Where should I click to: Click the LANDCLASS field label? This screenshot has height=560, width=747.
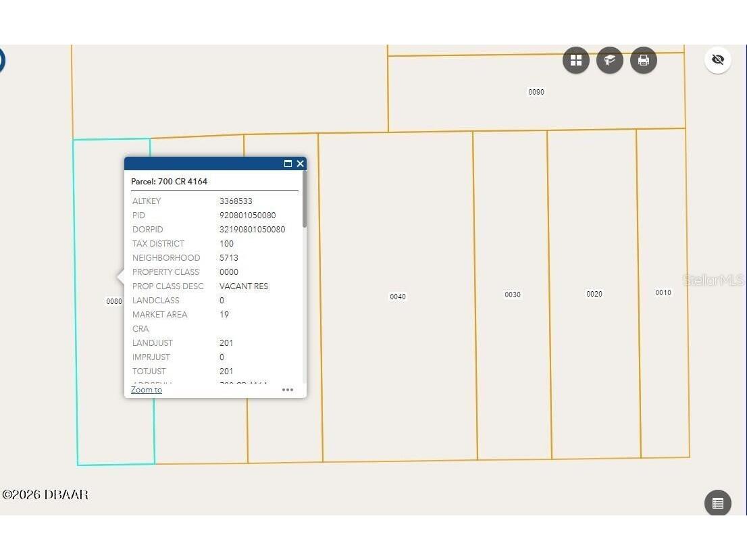pyautogui.click(x=156, y=300)
